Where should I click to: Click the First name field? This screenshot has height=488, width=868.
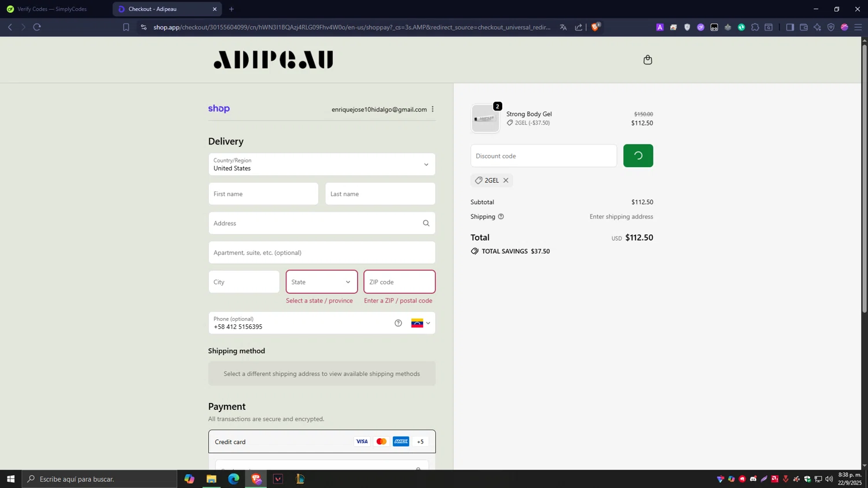point(263,194)
